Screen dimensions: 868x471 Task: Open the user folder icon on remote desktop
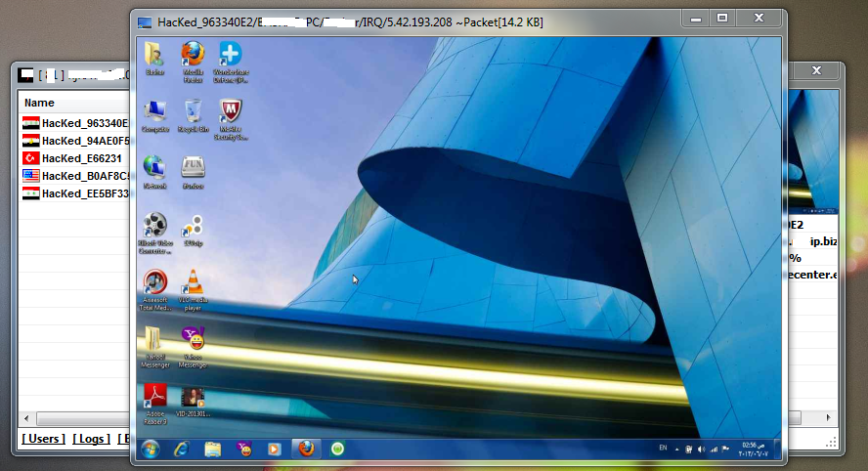click(154, 58)
